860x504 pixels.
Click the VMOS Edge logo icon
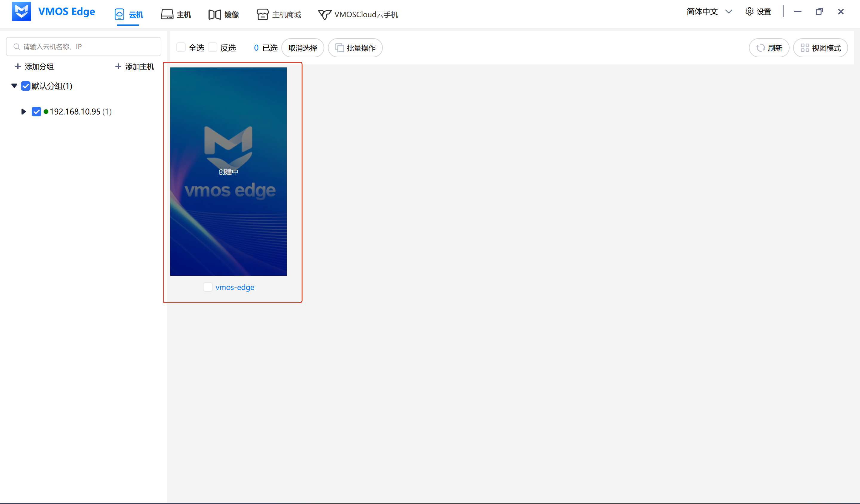[21, 12]
